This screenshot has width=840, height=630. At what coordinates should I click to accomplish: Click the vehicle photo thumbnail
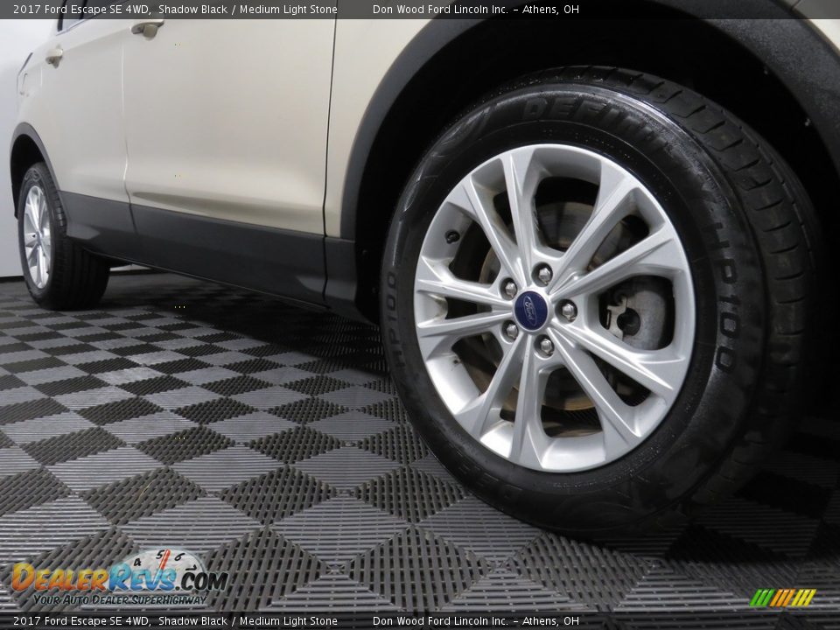[x=420, y=315]
